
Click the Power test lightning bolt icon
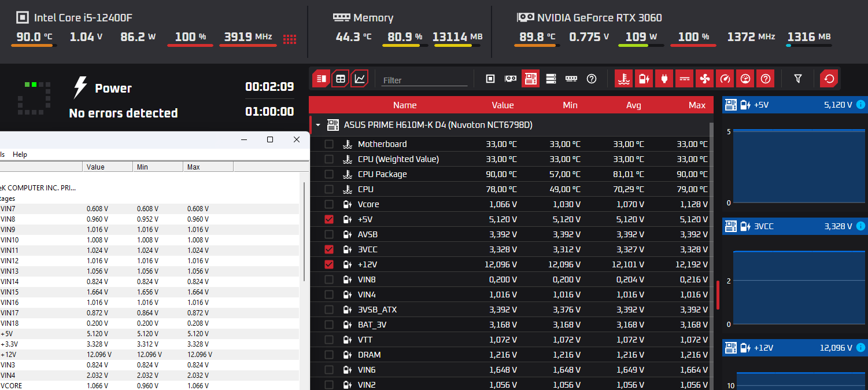pyautogui.click(x=80, y=88)
